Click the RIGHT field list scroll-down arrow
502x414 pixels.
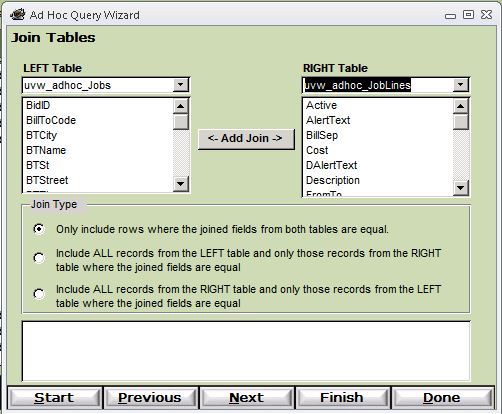pos(461,188)
